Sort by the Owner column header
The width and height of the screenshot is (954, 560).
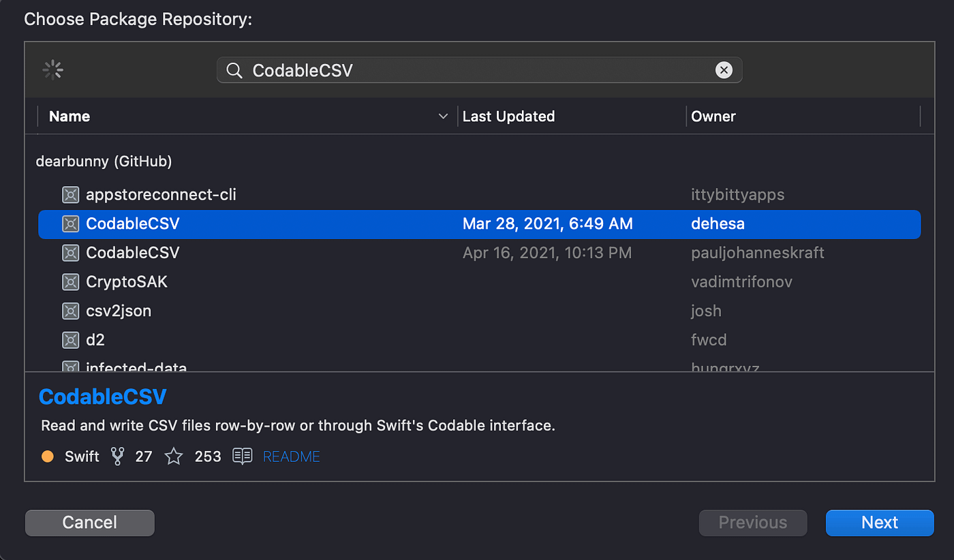pos(713,116)
